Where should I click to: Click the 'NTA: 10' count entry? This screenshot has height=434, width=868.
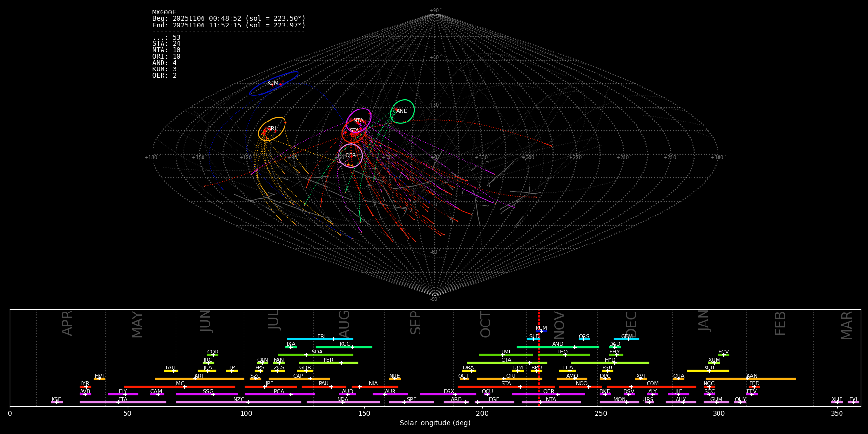click(166, 50)
